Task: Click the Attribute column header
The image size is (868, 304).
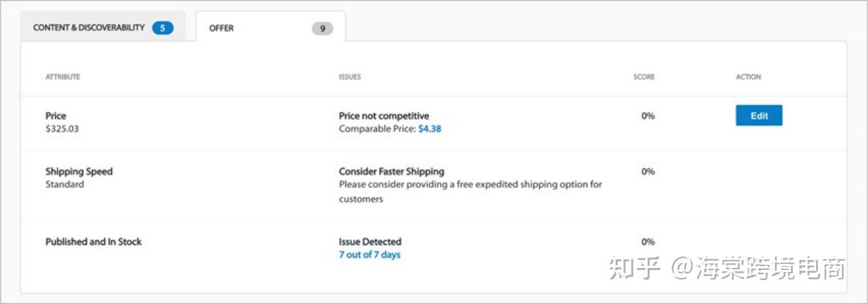Action: [63, 77]
